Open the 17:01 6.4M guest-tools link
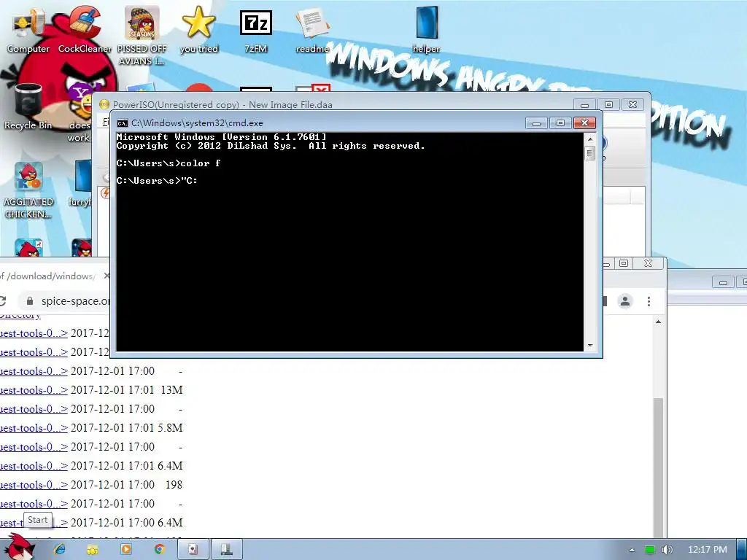Image resolution: width=747 pixels, height=560 pixels. pos(34,466)
